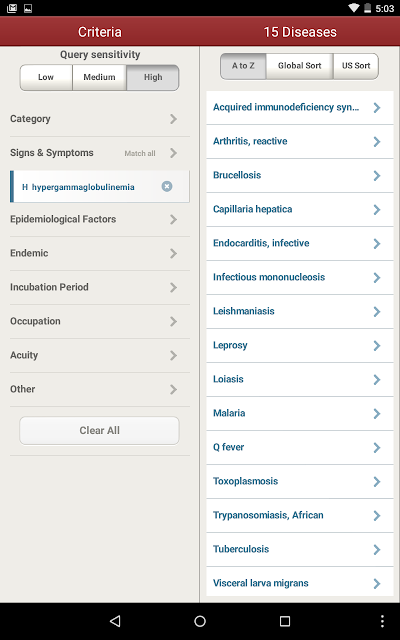400x640 pixels.
Task: Switch to the Global Sort tab
Action: (x=300, y=66)
